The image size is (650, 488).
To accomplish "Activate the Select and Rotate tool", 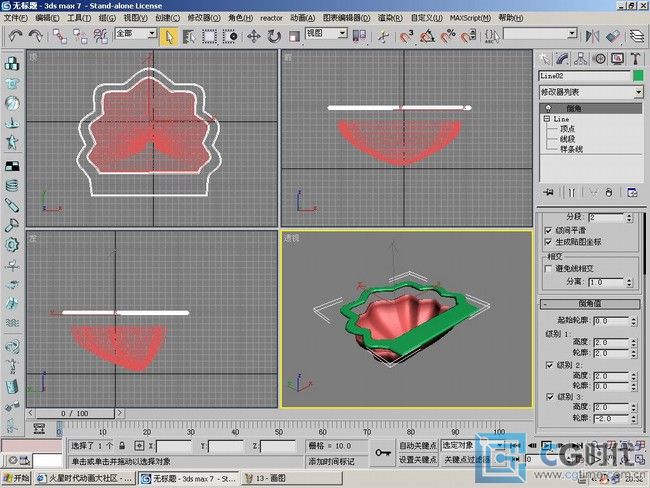I will pos(274,36).
